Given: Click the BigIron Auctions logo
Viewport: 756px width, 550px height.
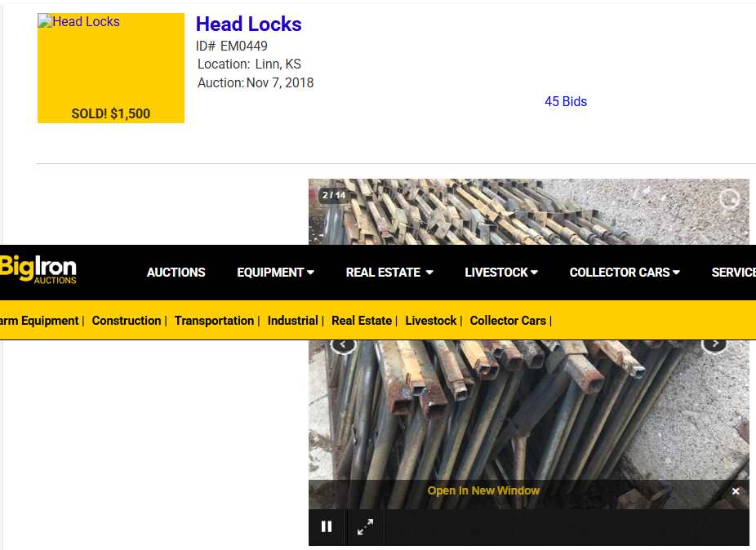Looking at the screenshot, I should pyautogui.click(x=38, y=270).
